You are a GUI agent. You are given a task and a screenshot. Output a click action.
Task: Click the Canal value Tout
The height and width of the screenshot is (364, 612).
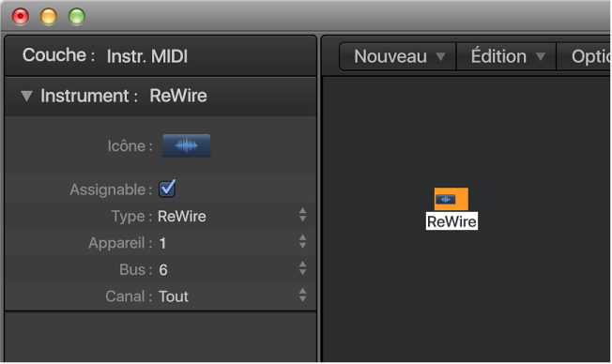point(174,296)
